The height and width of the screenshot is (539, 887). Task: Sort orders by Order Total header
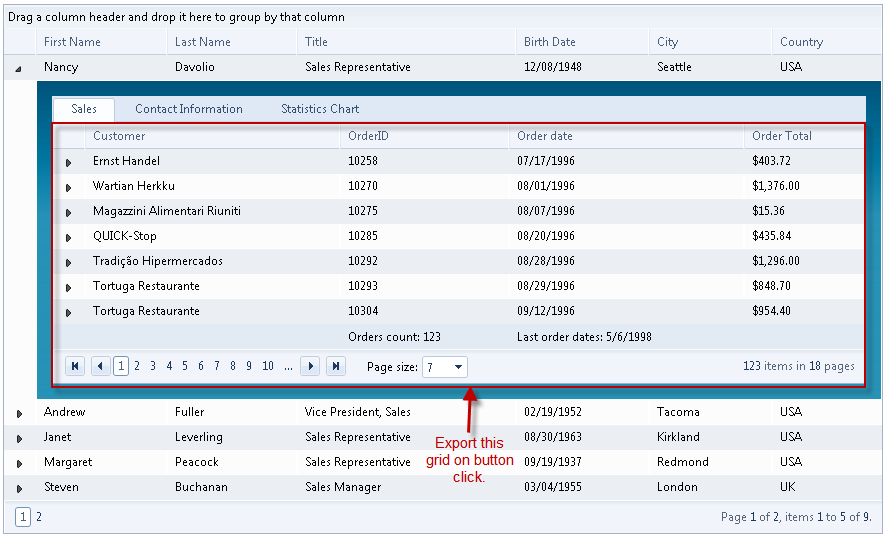click(x=782, y=136)
